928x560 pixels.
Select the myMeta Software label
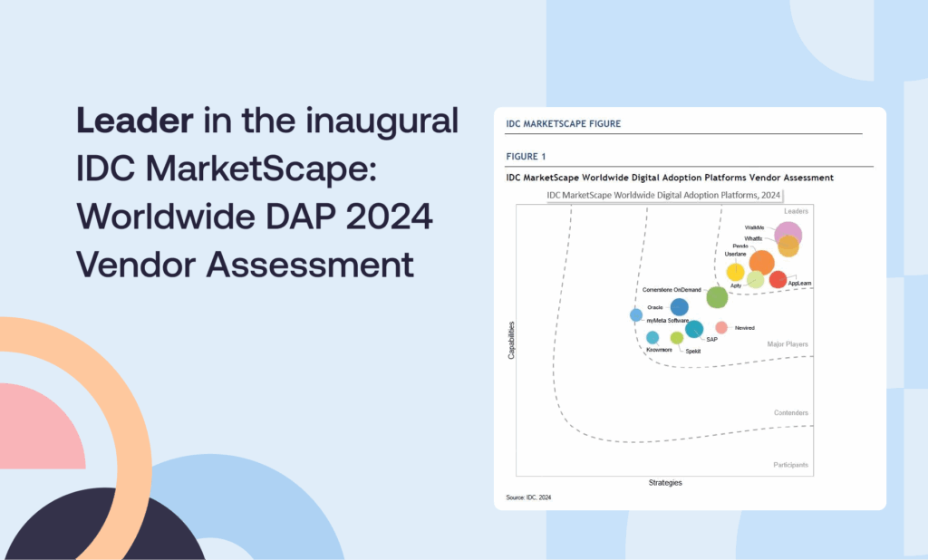(668, 320)
